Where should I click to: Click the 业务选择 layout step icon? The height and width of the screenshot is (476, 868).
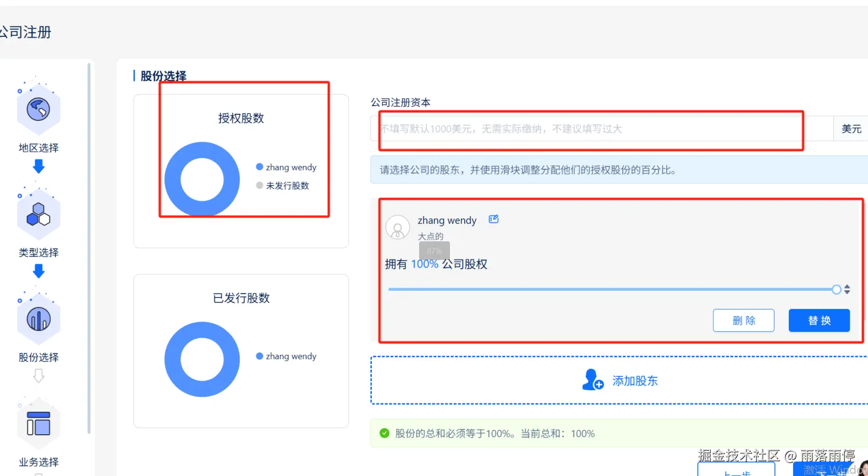coord(39,424)
